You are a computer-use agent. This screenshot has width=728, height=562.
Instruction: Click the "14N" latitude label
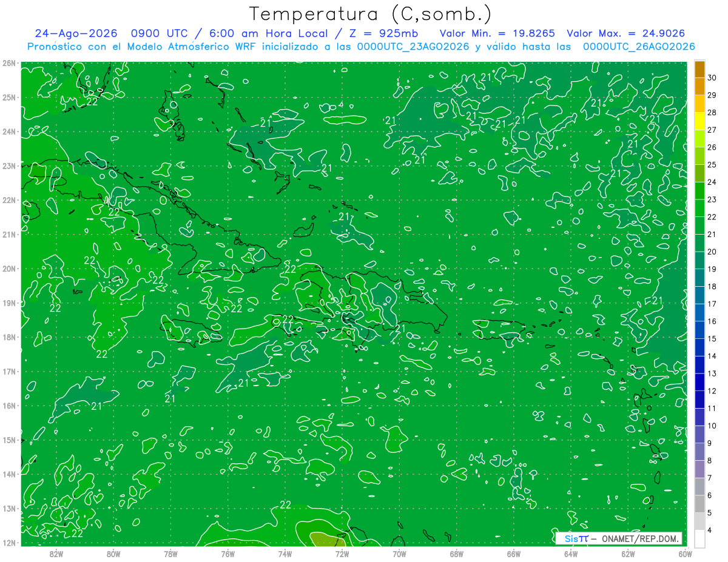coord(8,474)
